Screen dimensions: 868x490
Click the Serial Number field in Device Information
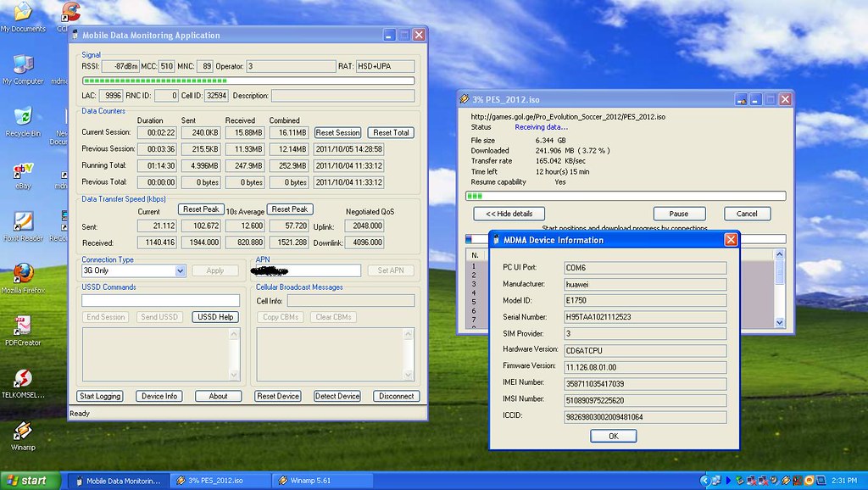[645, 317]
